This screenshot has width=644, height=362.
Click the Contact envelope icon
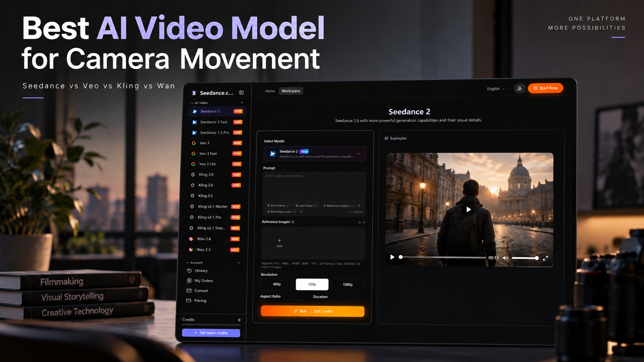189,291
